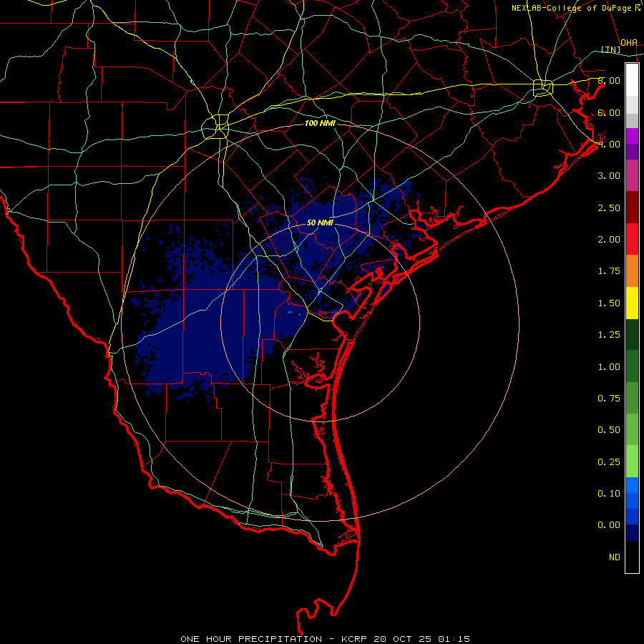
Task: Select the orange legend swatch
Action: click(632, 271)
